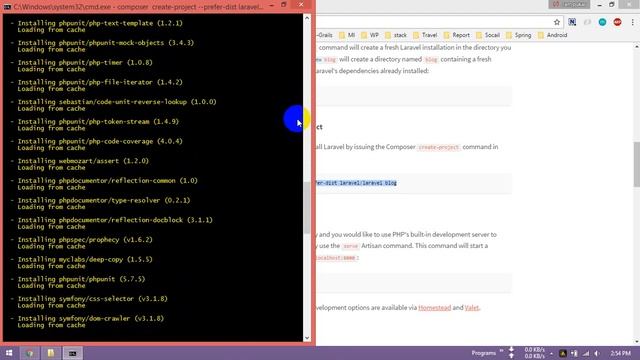
Task: Select the cmd taskbar button
Action: [x=72, y=353]
